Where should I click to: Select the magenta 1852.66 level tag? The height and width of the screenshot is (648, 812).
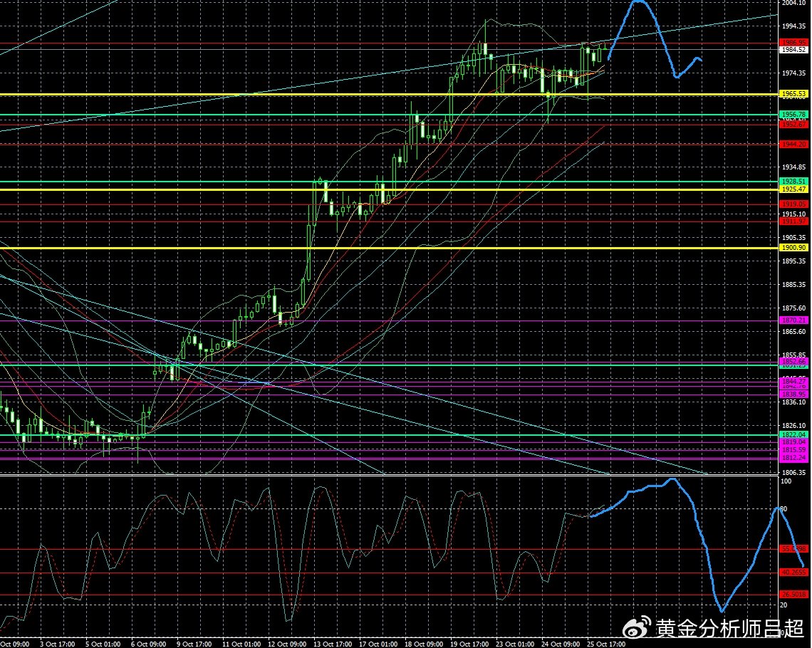click(x=793, y=361)
